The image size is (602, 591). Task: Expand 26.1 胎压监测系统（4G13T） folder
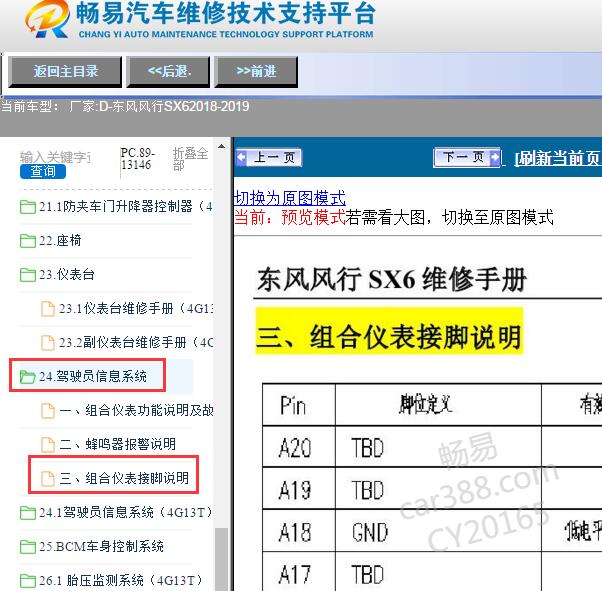121,580
